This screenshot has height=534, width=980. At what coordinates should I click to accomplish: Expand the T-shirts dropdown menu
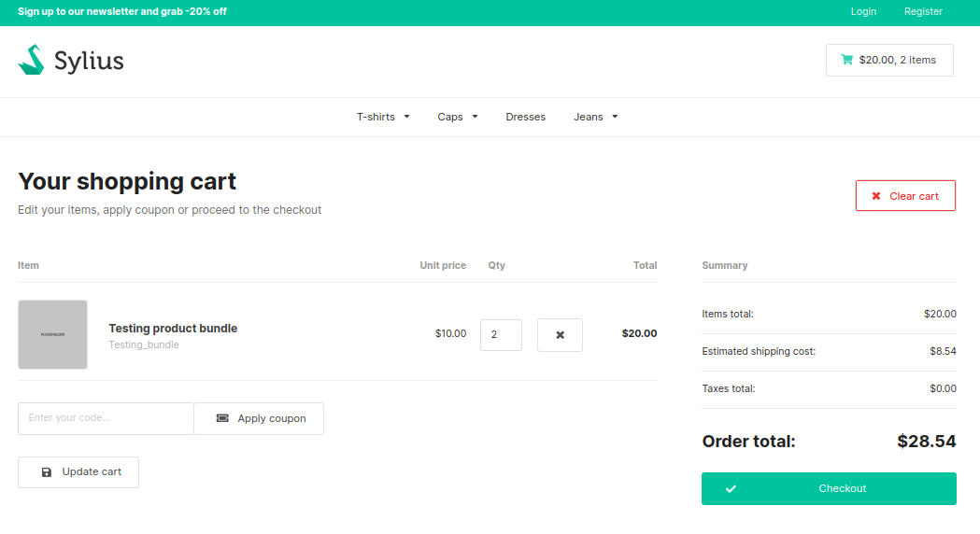[x=383, y=117]
